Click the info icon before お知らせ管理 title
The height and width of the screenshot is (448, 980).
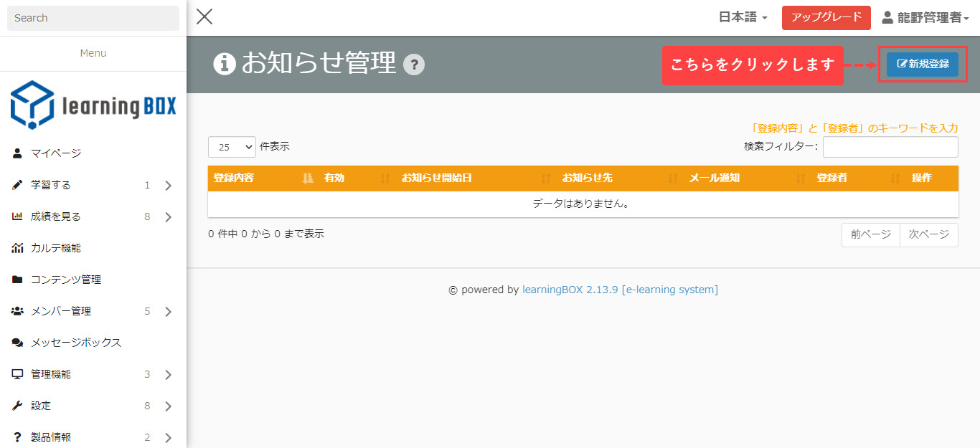click(225, 64)
